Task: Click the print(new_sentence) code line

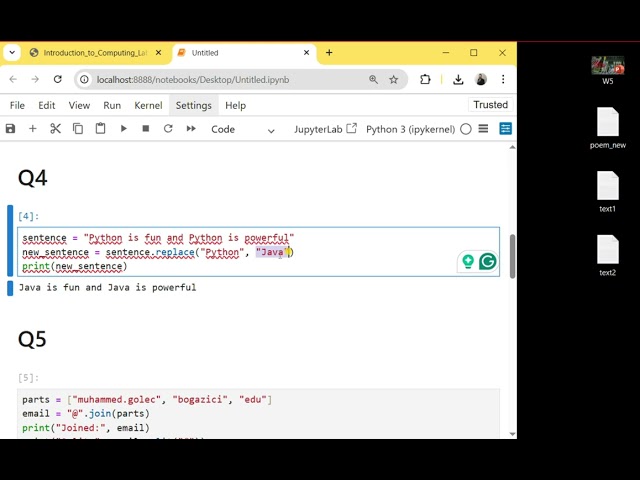Action: [x=75, y=267]
